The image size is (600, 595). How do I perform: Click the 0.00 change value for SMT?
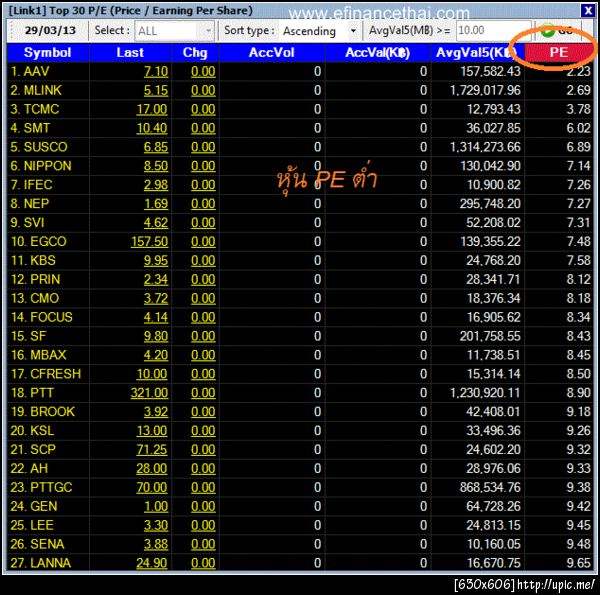[x=203, y=128]
